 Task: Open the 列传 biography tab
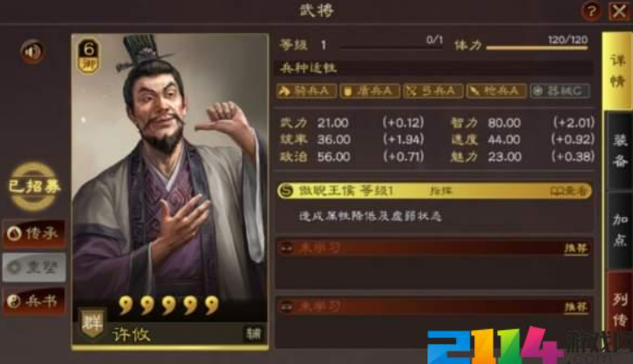tap(619, 309)
